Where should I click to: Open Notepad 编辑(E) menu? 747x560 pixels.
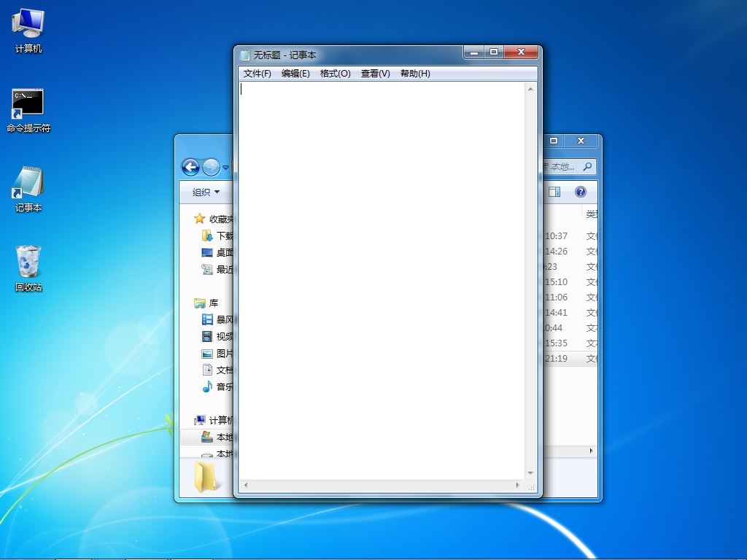295,74
